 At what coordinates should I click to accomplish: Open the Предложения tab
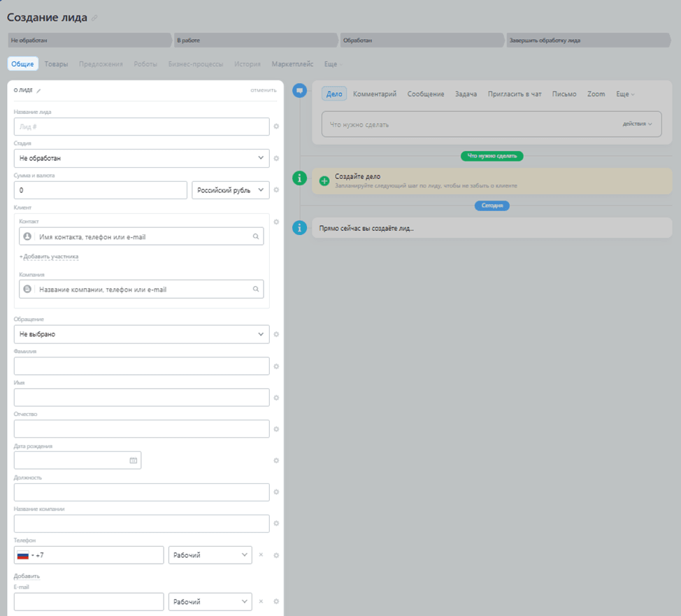click(x=101, y=64)
